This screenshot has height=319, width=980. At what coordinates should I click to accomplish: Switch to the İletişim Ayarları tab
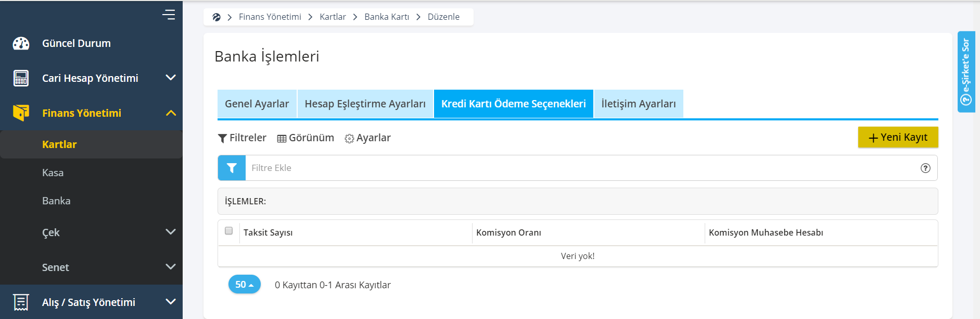point(639,104)
